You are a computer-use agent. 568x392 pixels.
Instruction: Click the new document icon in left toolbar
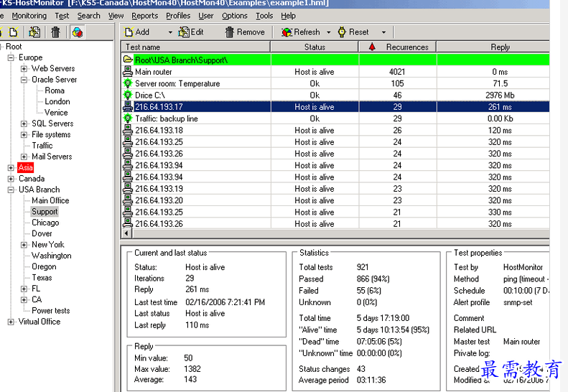click(14, 32)
